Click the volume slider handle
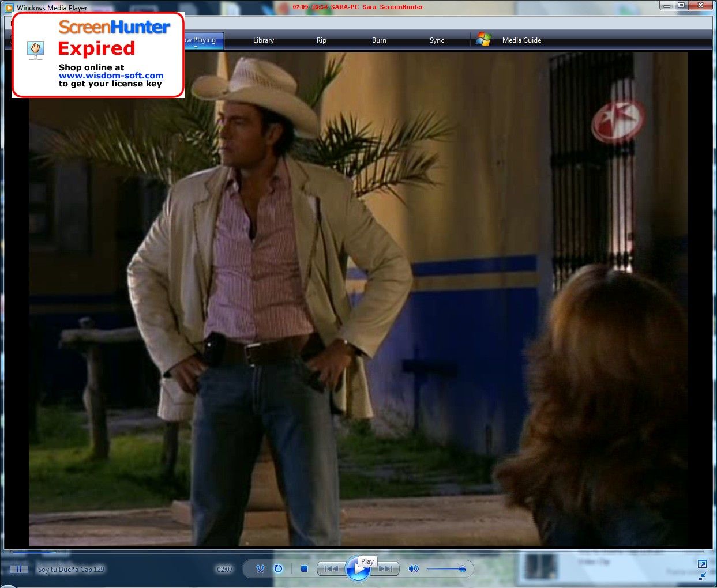Screen dimensions: 717x588 462,569
